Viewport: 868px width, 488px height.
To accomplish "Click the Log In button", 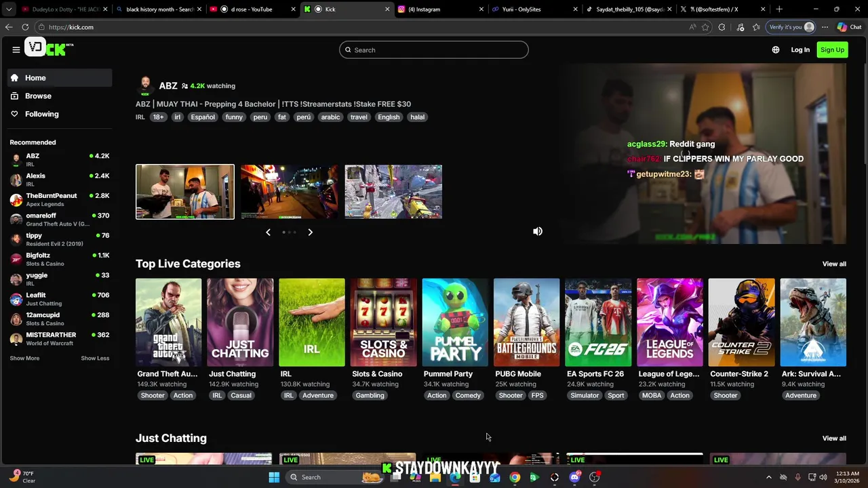I will [x=800, y=49].
